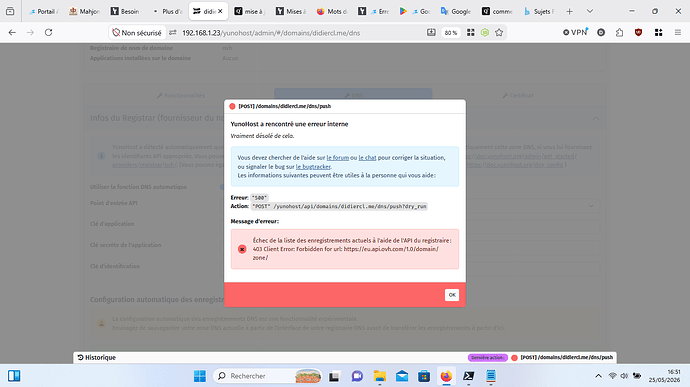Open the extensions puzzle icon
Viewport: 690px width, 387px height.
620,32
